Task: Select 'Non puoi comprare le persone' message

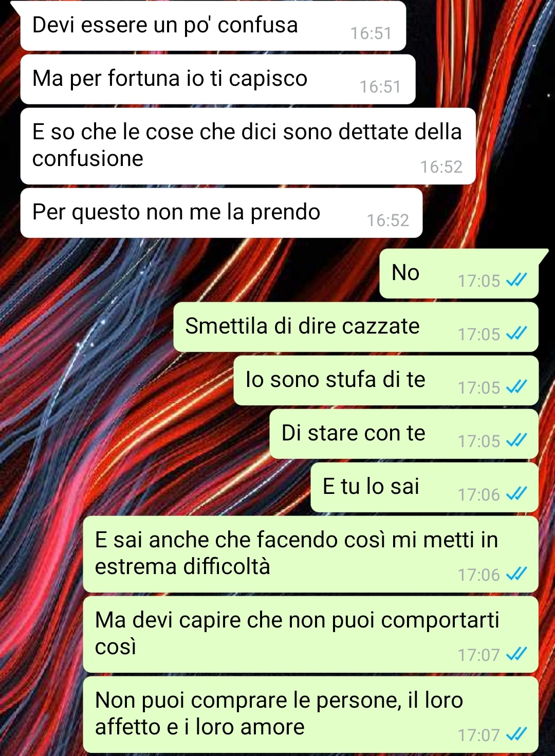Action: pos(310,714)
